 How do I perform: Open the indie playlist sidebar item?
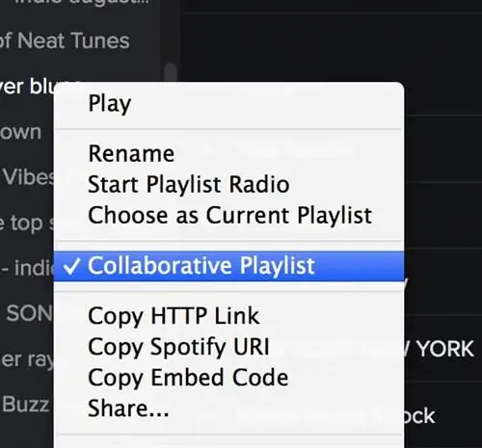click(27, 268)
